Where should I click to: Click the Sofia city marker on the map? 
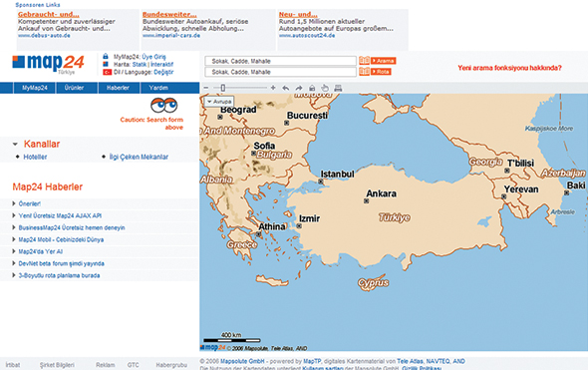coord(253,154)
